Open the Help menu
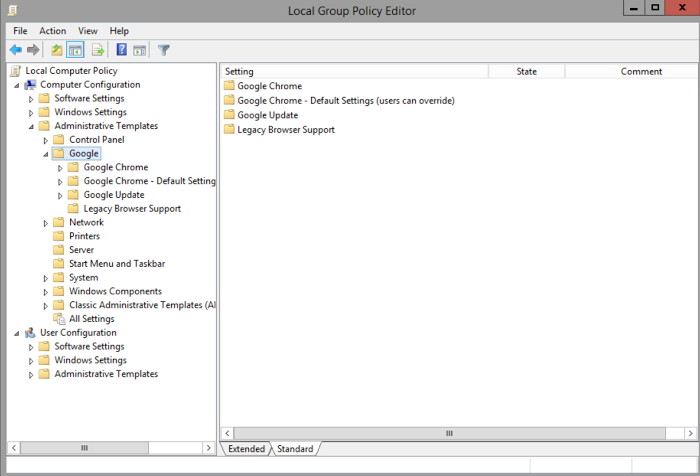 (x=119, y=31)
